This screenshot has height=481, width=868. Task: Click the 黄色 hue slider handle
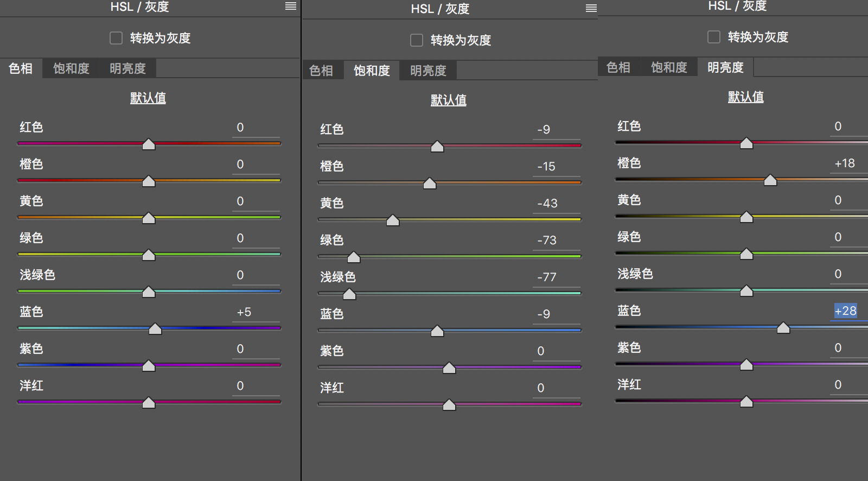(x=149, y=218)
